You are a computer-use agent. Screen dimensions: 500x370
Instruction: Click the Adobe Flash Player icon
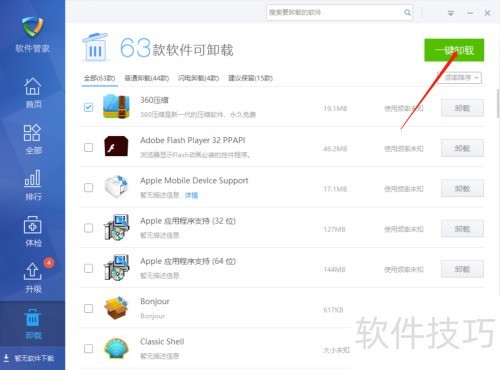[116, 146]
